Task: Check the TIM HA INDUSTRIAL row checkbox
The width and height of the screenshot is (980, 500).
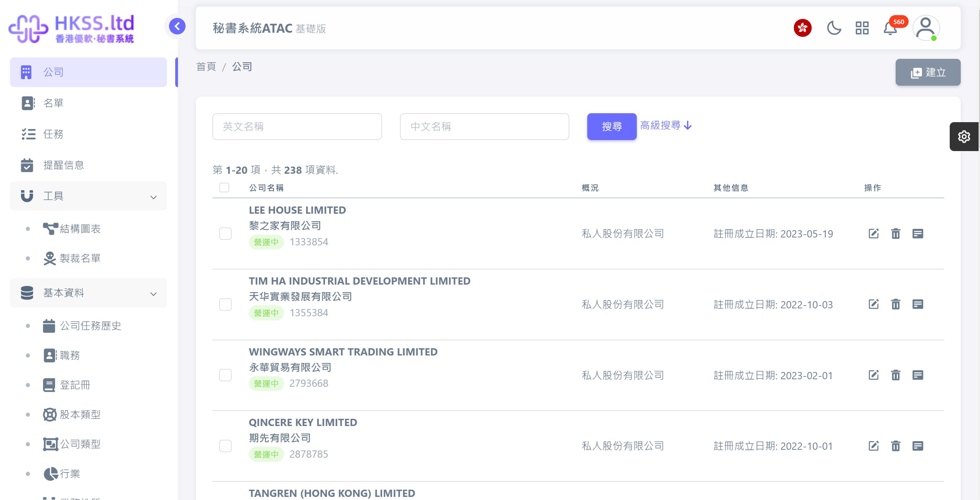Action: click(x=225, y=304)
